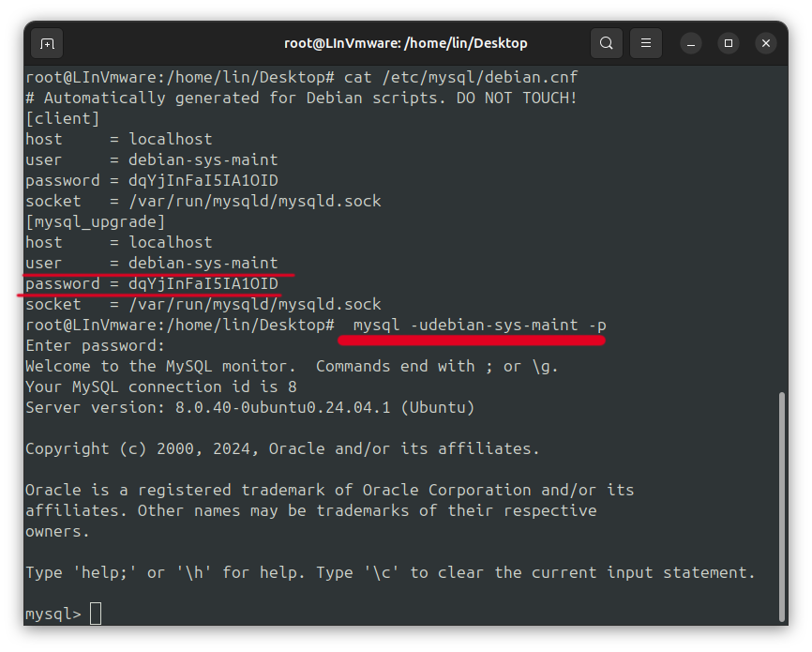
Task: Click the Server version text line
Action: [249, 407]
